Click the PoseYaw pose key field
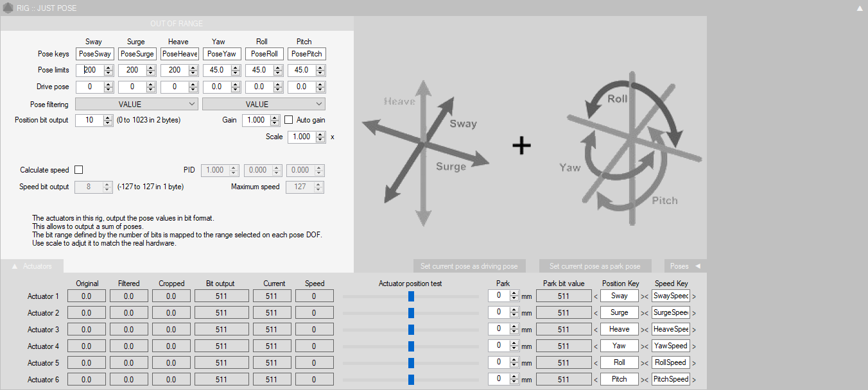This screenshot has height=390, width=868. [221, 54]
